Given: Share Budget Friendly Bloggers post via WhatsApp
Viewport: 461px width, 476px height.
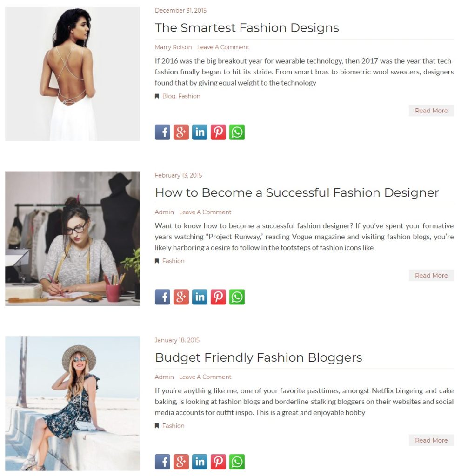Looking at the screenshot, I should coord(237,462).
